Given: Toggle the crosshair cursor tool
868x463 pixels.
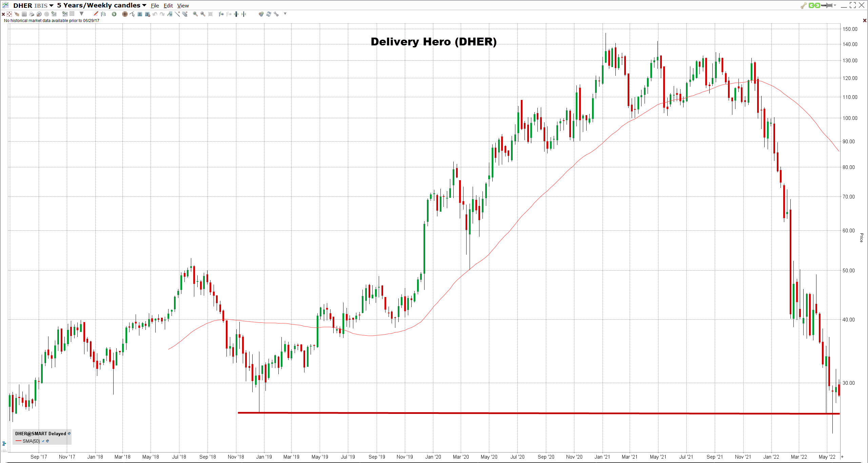Looking at the screenshot, I should pyautogui.click(x=125, y=14).
